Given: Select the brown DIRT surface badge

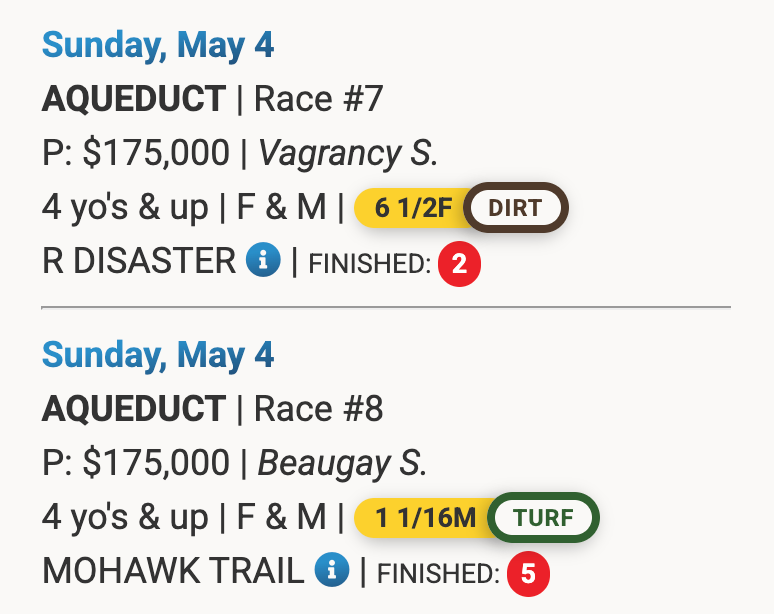Looking at the screenshot, I should pyautogui.click(x=516, y=208).
